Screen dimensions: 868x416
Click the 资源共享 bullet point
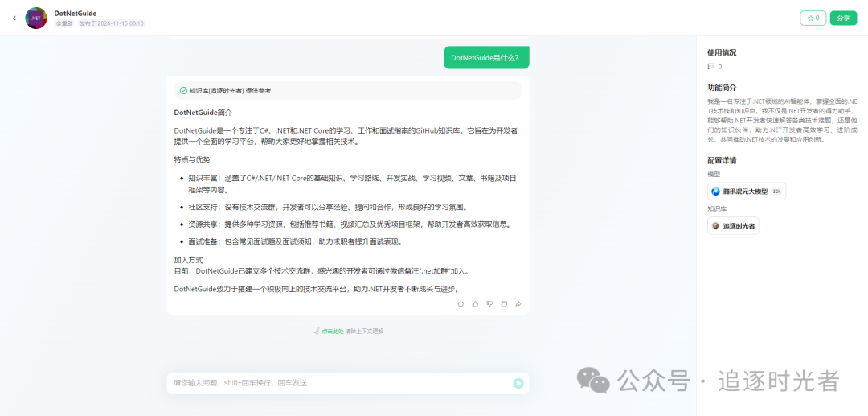coord(349,224)
